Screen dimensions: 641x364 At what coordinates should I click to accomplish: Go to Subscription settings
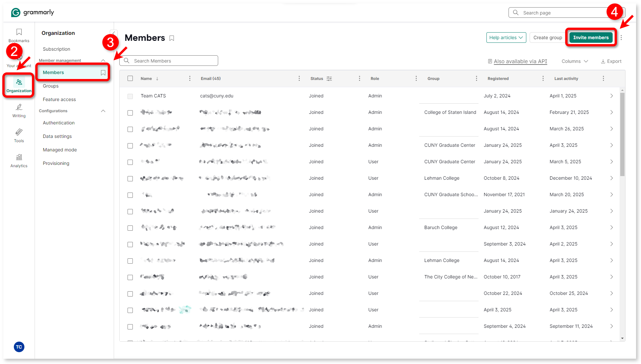click(x=56, y=49)
